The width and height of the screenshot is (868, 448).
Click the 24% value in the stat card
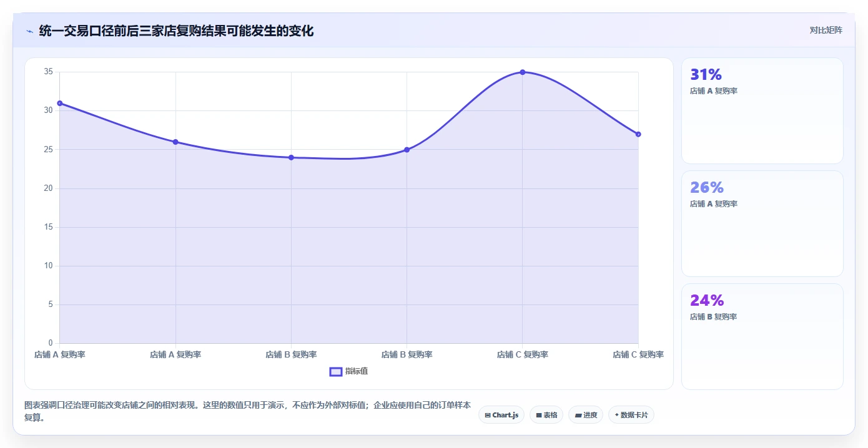pyautogui.click(x=707, y=301)
